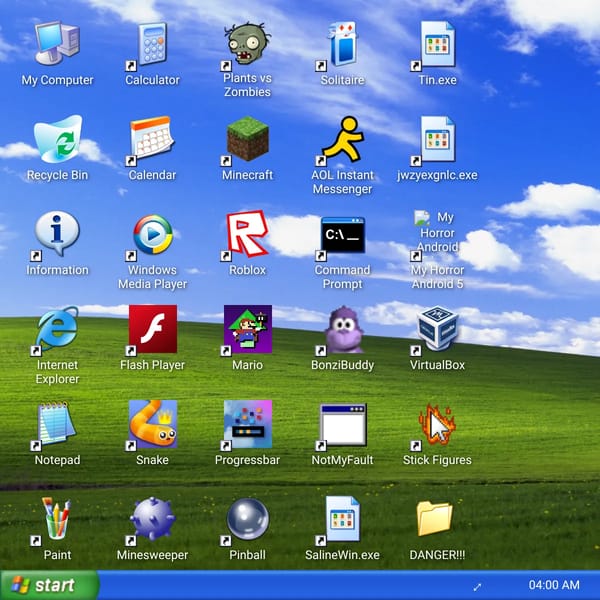Screen dimensions: 600x600
Task: Select the SalineWin.exe file icon
Action: click(x=342, y=518)
